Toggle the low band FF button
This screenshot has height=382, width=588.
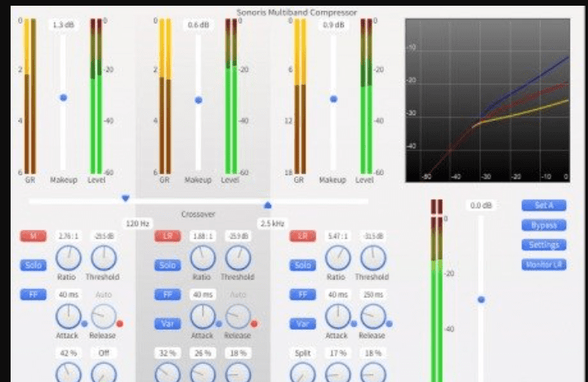point(33,295)
